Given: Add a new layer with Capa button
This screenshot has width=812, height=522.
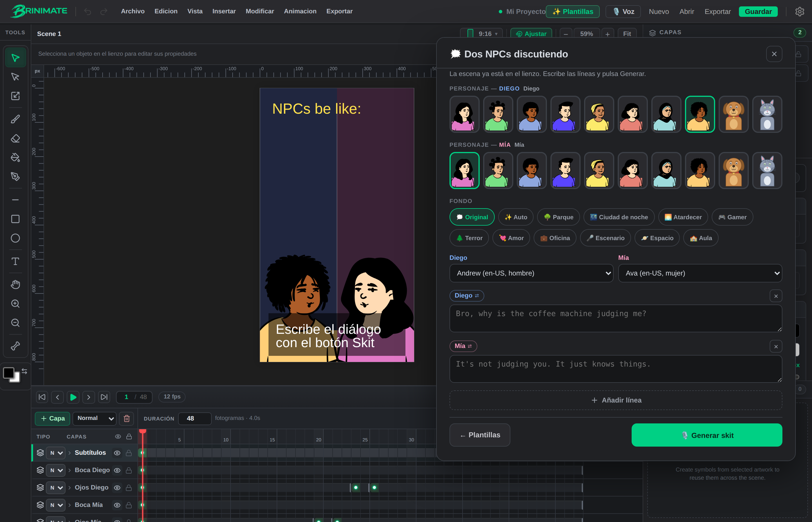Looking at the screenshot, I should tap(52, 419).
